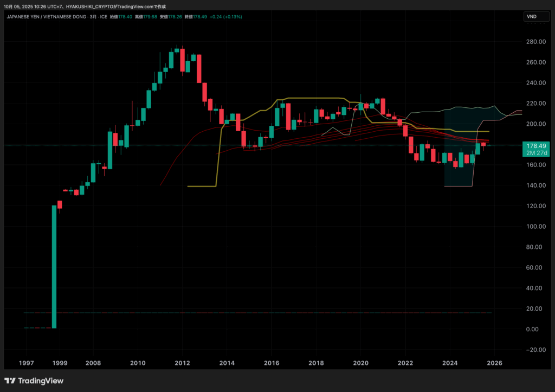Screen dimensions: 555x392
Task: Select the large green 1999 candle
Action: [54, 267]
